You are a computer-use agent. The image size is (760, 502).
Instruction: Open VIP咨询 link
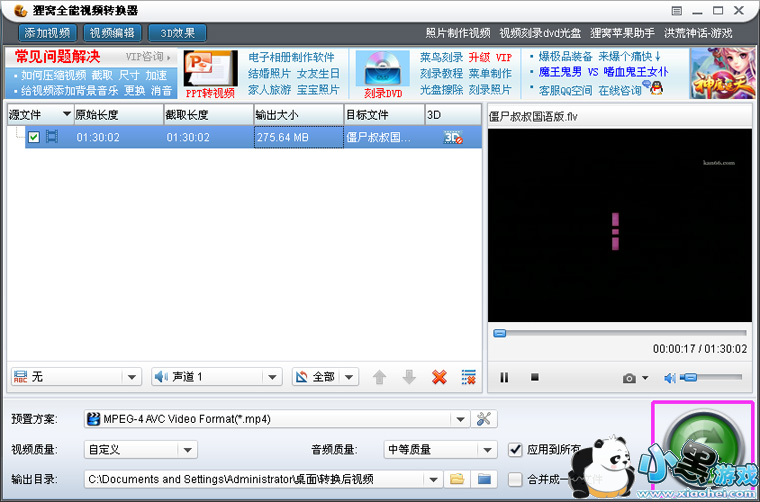coord(148,57)
